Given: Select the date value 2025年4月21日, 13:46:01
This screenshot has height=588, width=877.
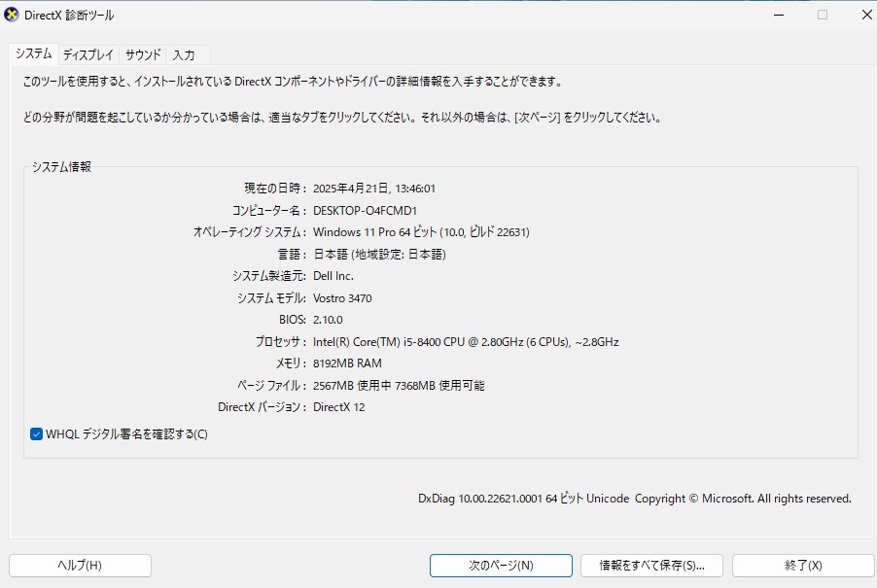Looking at the screenshot, I should point(373,189).
